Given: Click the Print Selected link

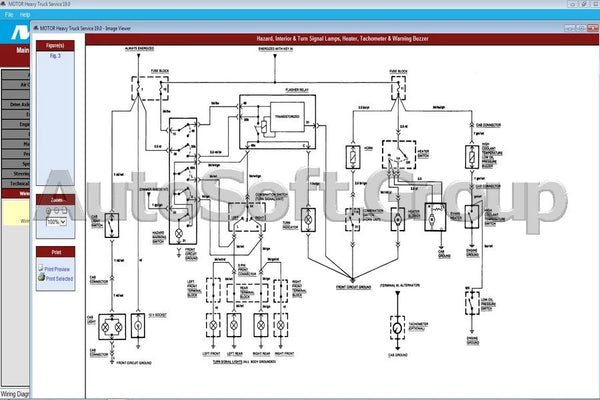Looking at the screenshot, I should pos(58,279).
